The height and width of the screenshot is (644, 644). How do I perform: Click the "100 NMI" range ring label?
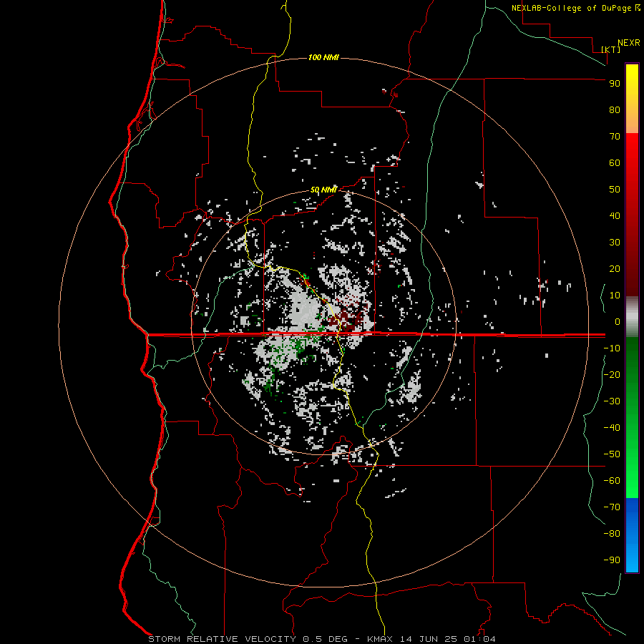(323, 57)
